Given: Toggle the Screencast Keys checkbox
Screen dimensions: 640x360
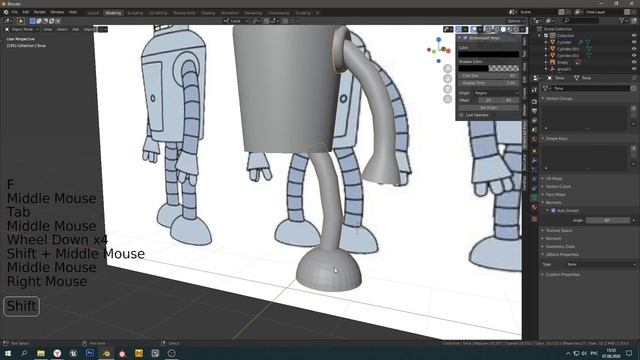Looking at the screenshot, I should (x=465, y=38).
